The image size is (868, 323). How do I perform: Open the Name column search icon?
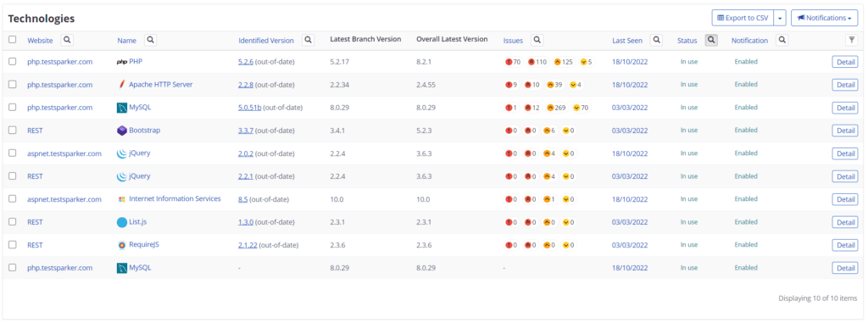click(151, 40)
